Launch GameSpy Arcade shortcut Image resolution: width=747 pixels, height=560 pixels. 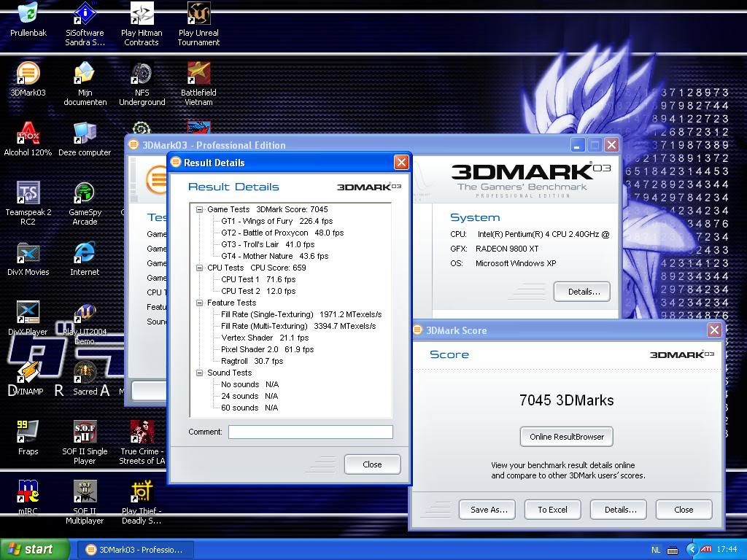pos(85,203)
